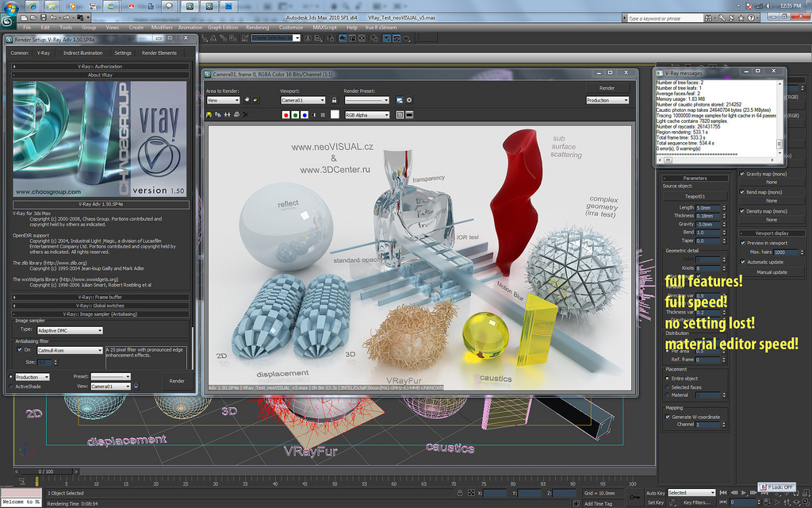
Task: Open the Rendering menu
Action: 258,28
